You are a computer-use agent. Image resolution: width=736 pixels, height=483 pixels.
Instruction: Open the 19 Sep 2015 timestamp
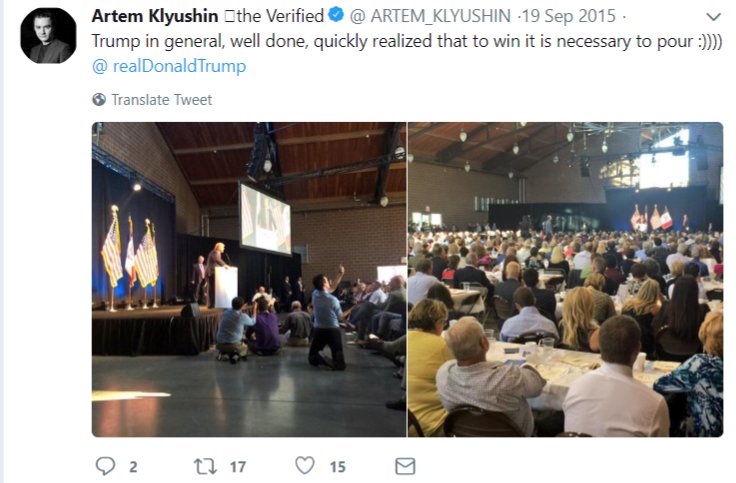(568, 16)
